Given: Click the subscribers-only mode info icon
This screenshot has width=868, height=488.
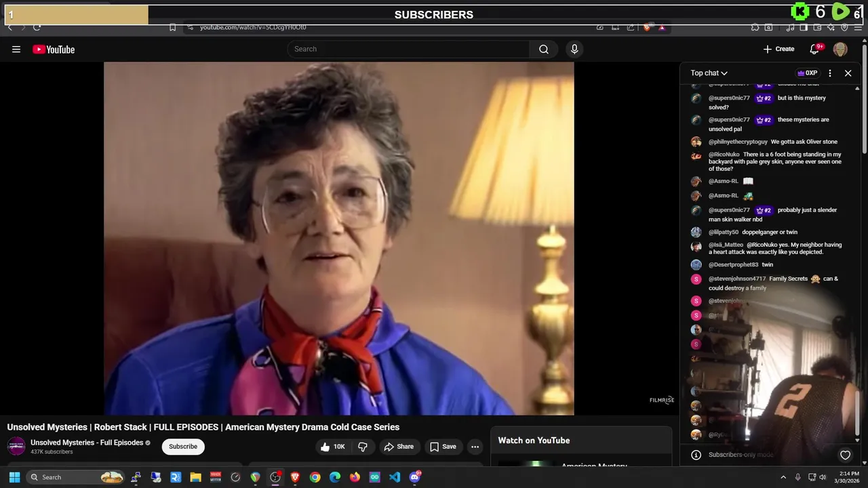Looking at the screenshot, I should click(696, 455).
